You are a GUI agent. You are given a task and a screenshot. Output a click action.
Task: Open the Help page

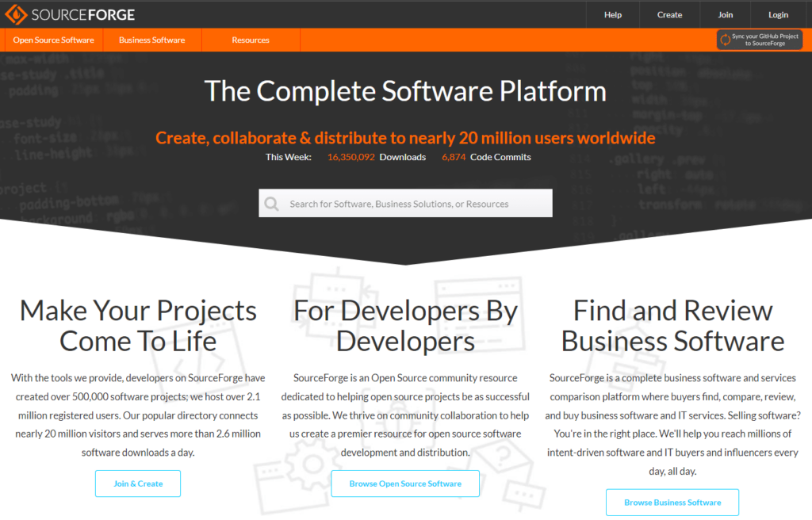pos(612,13)
